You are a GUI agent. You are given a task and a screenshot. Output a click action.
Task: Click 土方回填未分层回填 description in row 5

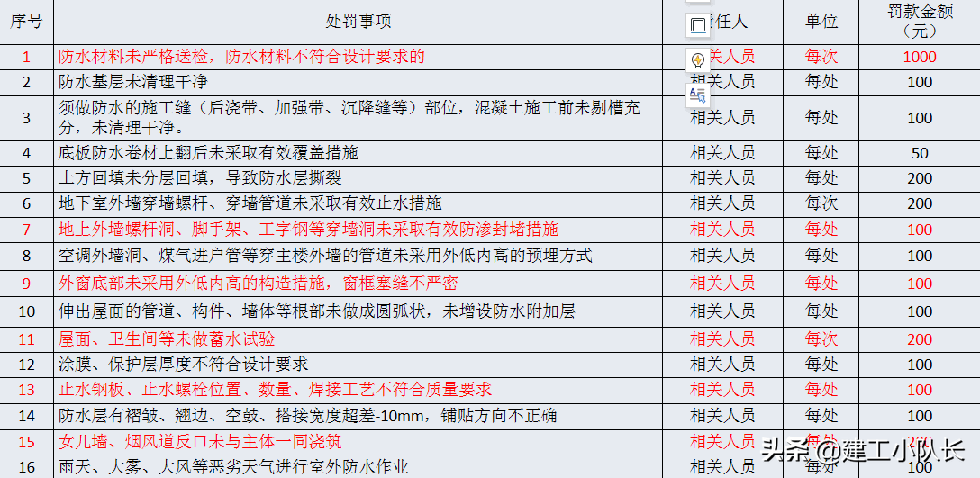pyautogui.click(x=358, y=179)
